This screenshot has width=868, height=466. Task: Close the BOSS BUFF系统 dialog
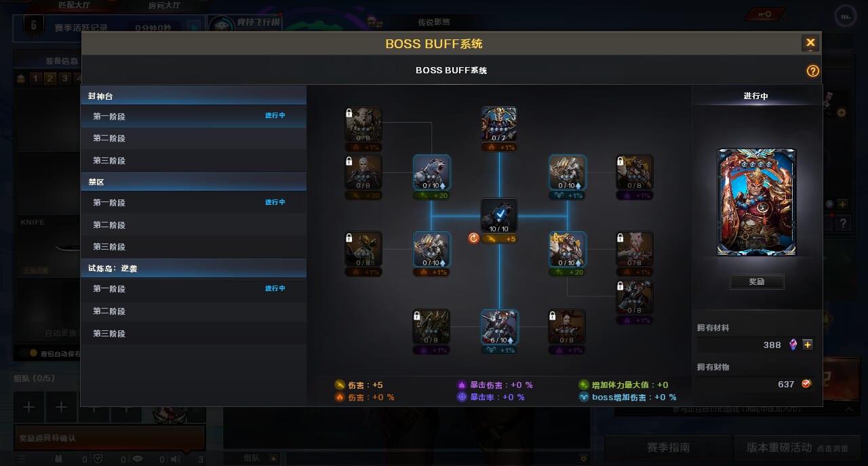click(810, 43)
